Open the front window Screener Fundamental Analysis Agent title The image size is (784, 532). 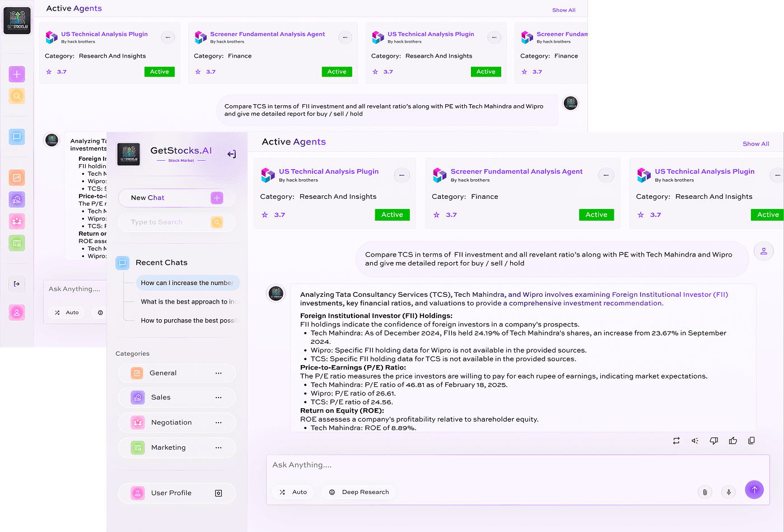[516, 171]
